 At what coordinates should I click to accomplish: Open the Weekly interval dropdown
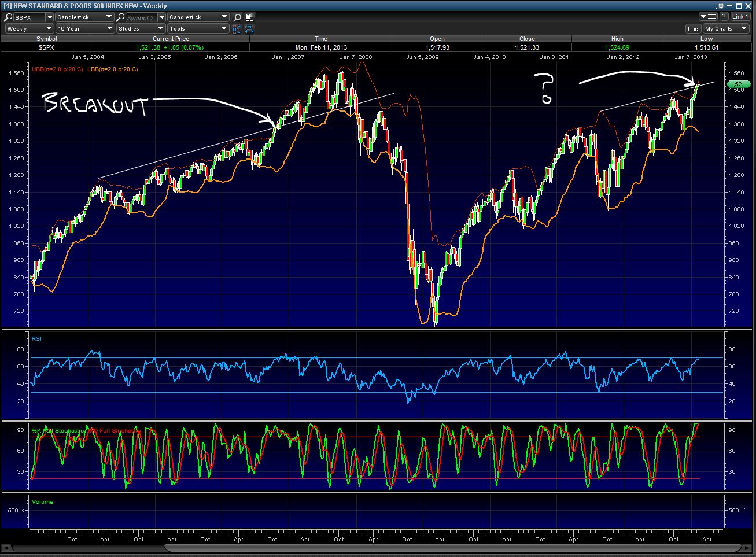coord(29,28)
